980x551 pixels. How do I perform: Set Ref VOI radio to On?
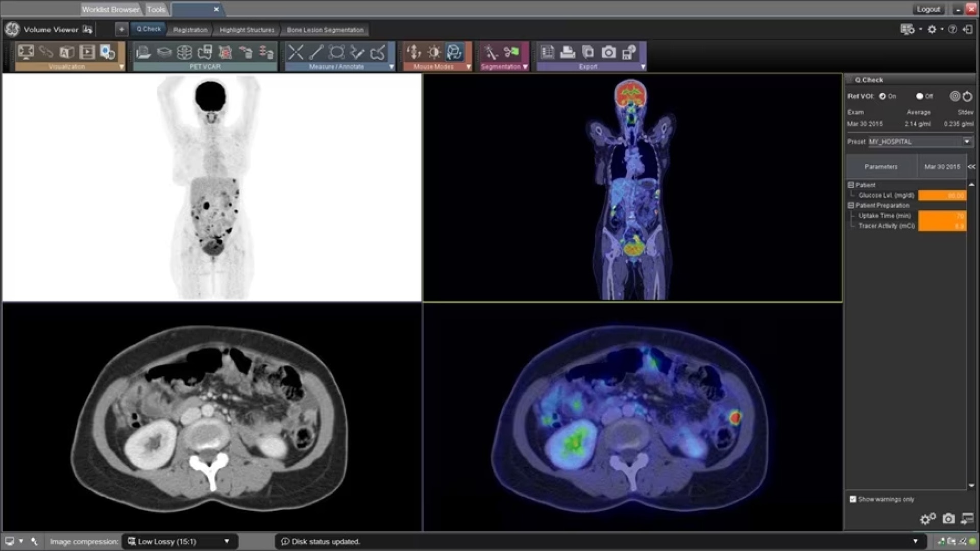coord(883,96)
